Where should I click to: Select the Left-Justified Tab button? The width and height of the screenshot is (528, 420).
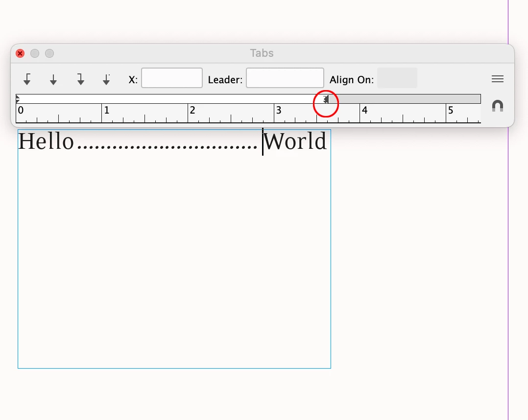tap(27, 79)
